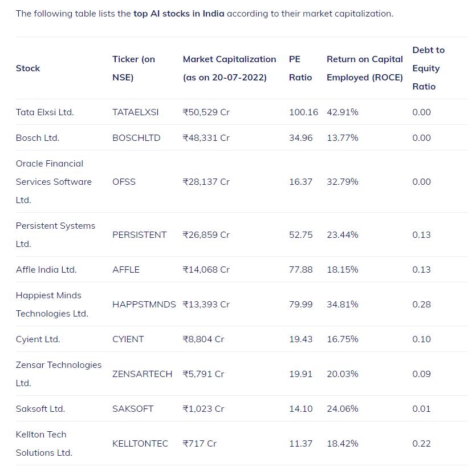Click the bold "top AI stocks in India" text
Image resolution: width=476 pixels, height=470 pixels.
coord(178,14)
